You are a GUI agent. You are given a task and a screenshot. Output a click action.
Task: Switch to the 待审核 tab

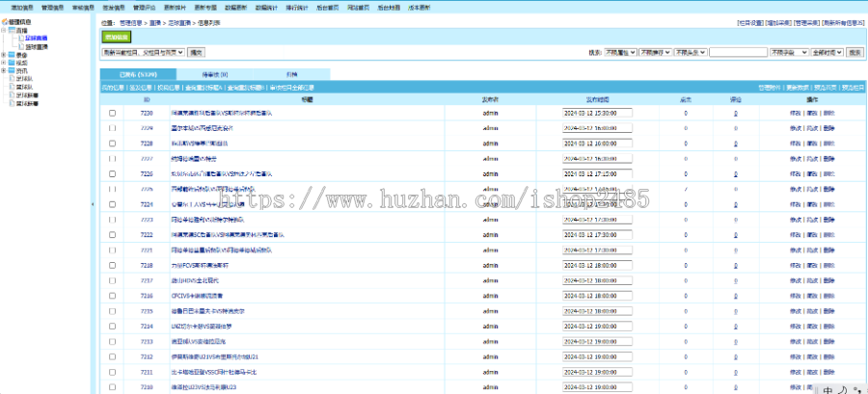[215, 74]
